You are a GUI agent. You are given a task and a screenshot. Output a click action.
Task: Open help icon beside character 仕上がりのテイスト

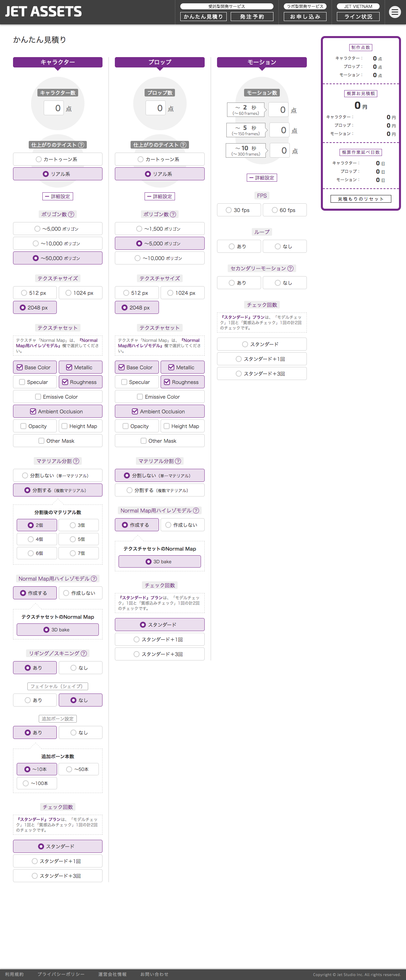point(81,145)
